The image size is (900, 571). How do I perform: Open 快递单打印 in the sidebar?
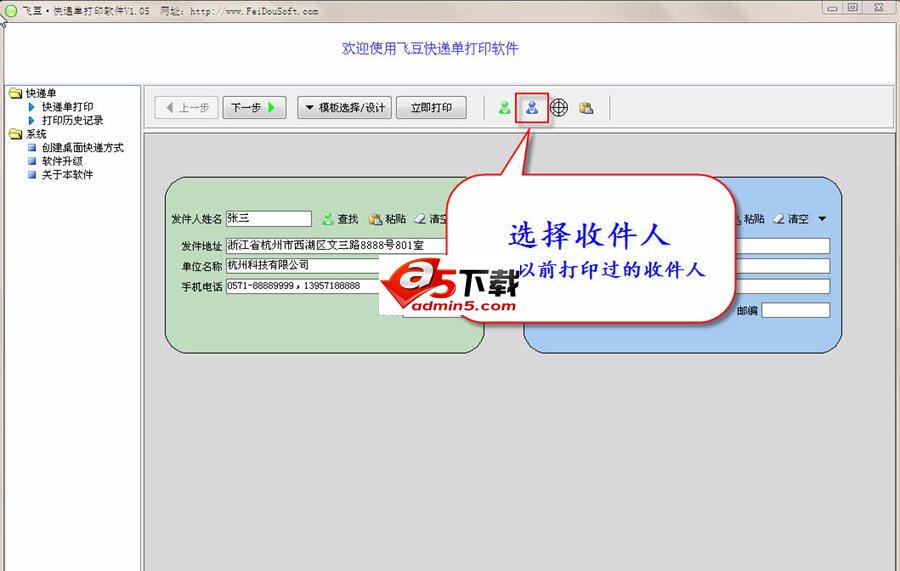[67, 107]
